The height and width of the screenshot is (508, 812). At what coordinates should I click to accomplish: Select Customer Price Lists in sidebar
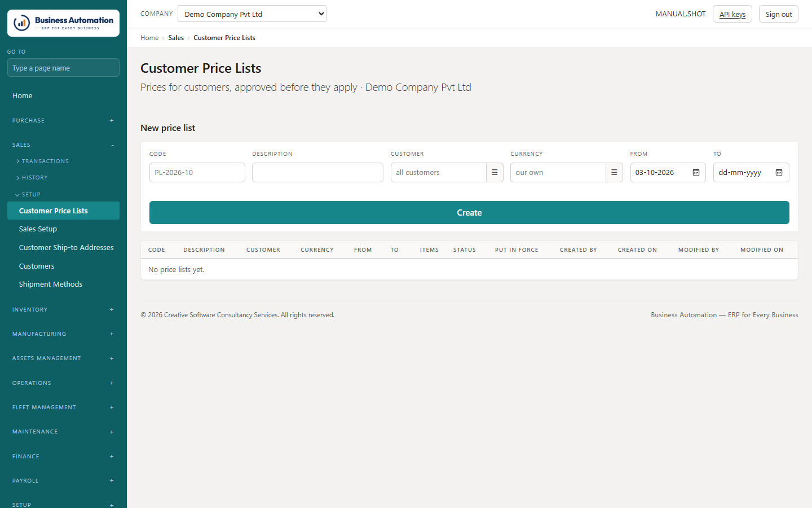click(63, 211)
